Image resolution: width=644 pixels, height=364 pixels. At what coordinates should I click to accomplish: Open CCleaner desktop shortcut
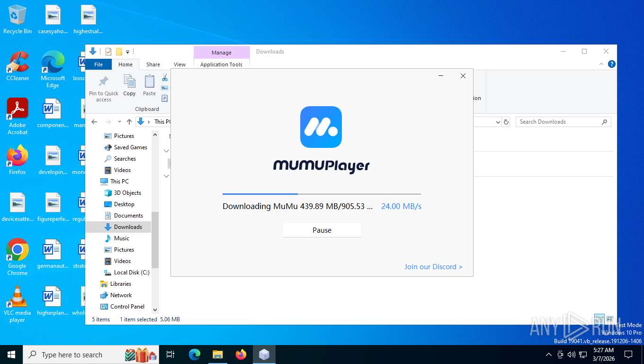[x=18, y=66]
